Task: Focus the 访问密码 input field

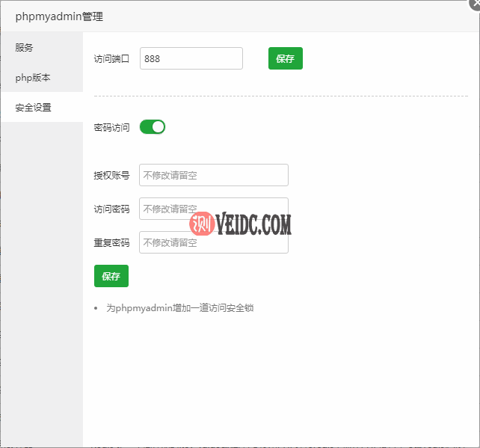Action: (x=214, y=209)
